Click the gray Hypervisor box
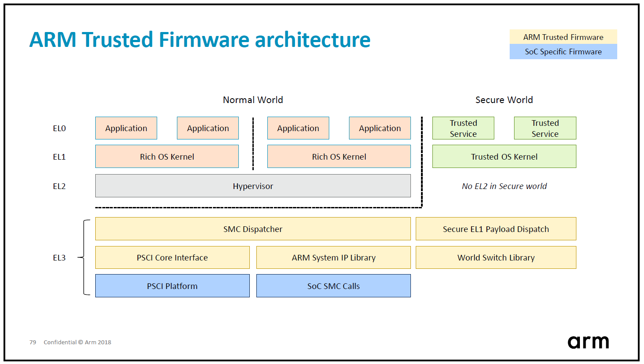Viewport: 644px width, 364px height. tap(253, 186)
